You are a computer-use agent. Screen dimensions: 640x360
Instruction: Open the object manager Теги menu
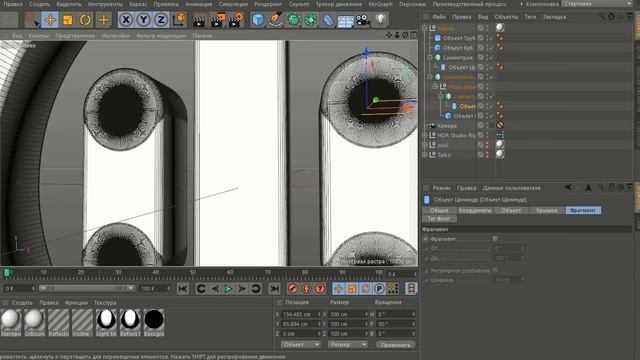coord(530,17)
